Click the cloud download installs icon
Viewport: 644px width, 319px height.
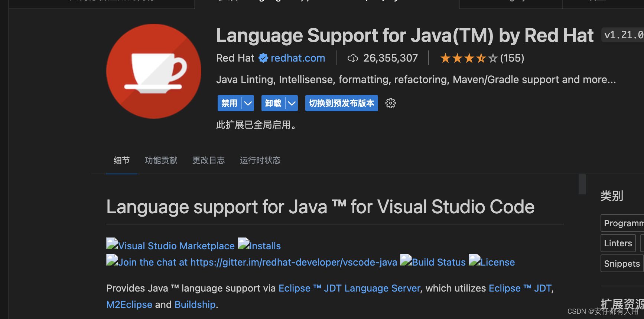353,58
